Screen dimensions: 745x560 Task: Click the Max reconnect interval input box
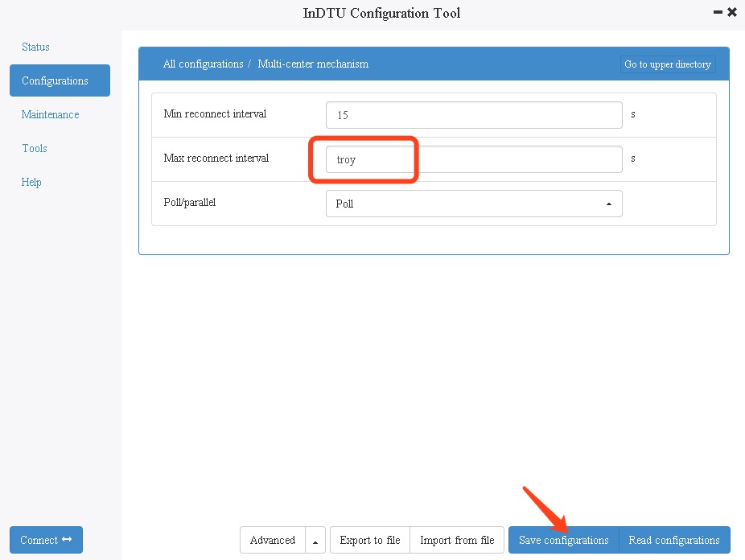pos(474,159)
